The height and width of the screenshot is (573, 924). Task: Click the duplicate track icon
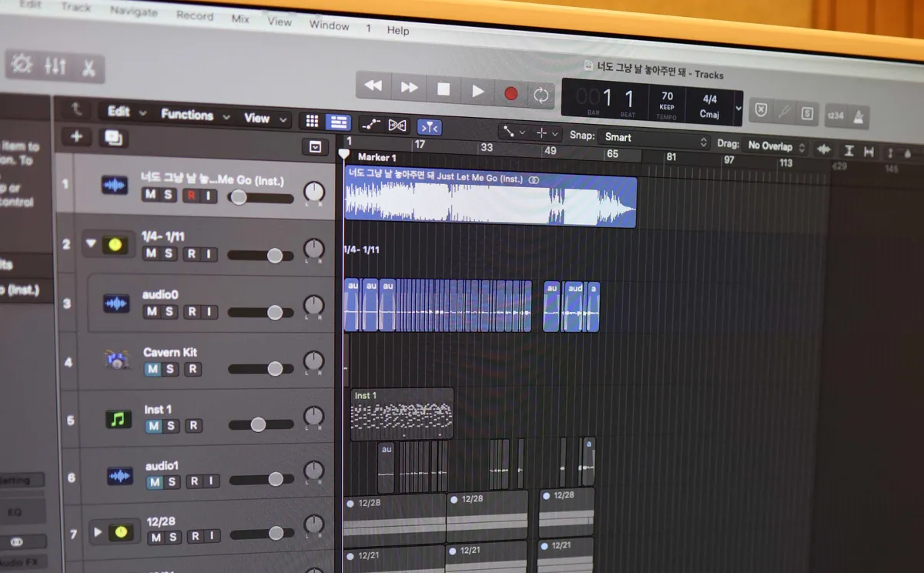[x=113, y=139]
